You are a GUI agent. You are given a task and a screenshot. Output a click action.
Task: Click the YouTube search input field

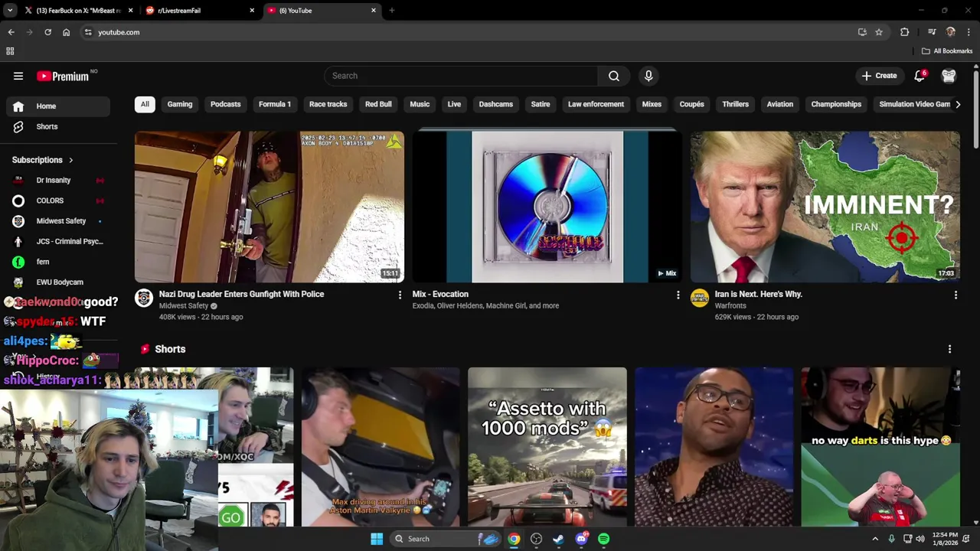click(x=461, y=76)
